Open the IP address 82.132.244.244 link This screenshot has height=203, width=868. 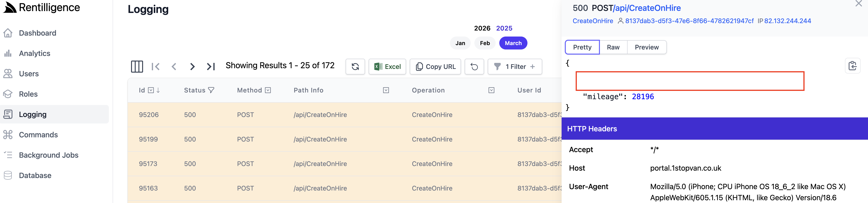pos(787,21)
